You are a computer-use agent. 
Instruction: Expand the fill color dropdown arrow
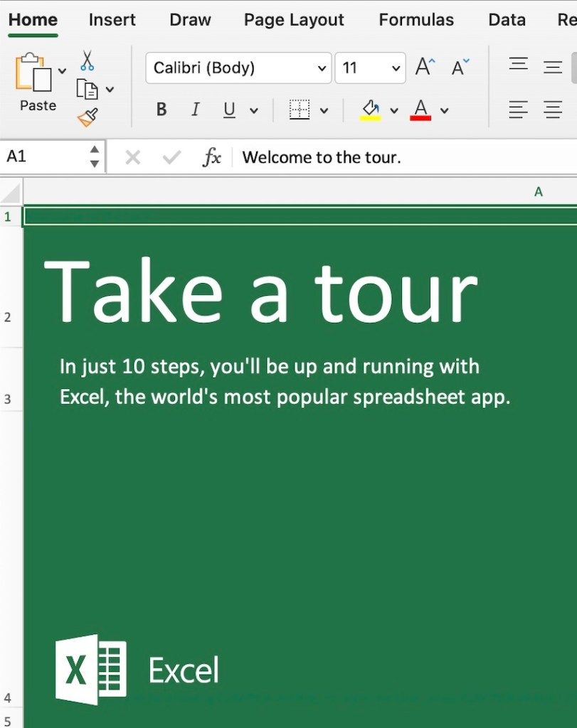394,110
